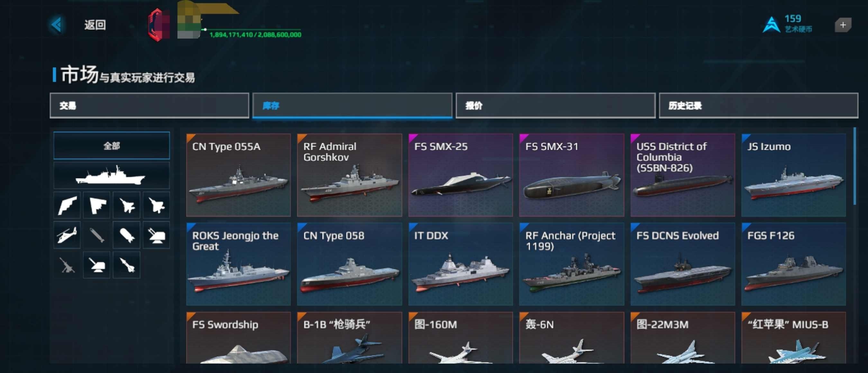Click the inventory list vertical scrollbar

click(x=854, y=166)
